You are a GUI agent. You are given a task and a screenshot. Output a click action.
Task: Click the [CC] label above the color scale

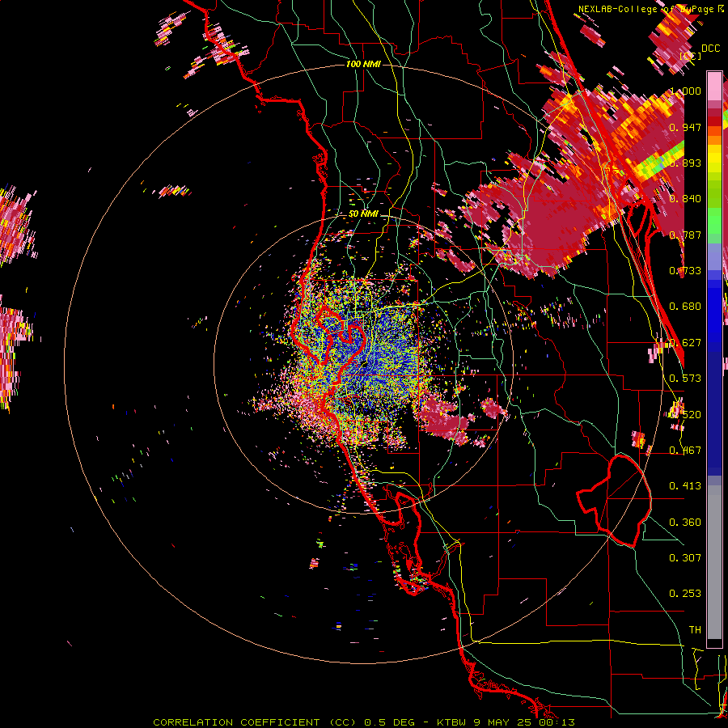tap(691, 56)
